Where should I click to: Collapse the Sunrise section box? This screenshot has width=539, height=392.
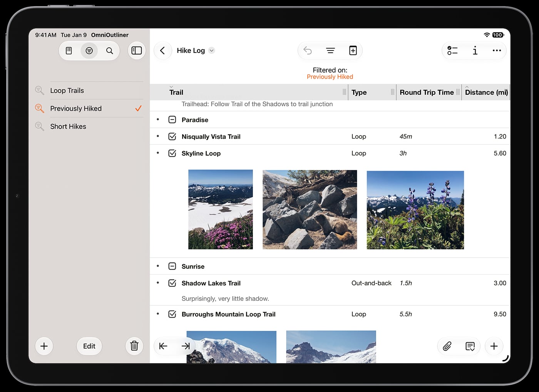pyautogui.click(x=172, y=266)
